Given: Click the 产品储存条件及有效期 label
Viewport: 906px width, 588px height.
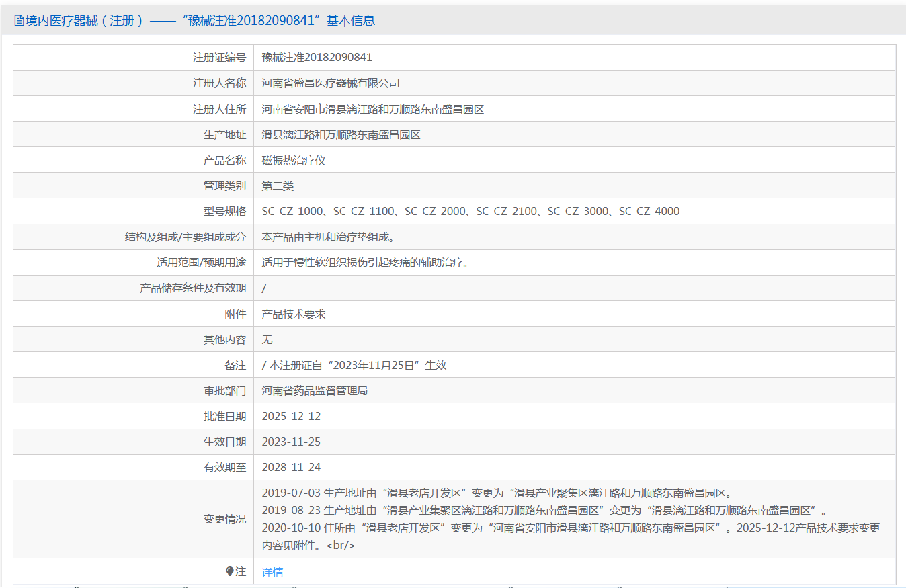Looking at the screenshot, I should 193,288.
